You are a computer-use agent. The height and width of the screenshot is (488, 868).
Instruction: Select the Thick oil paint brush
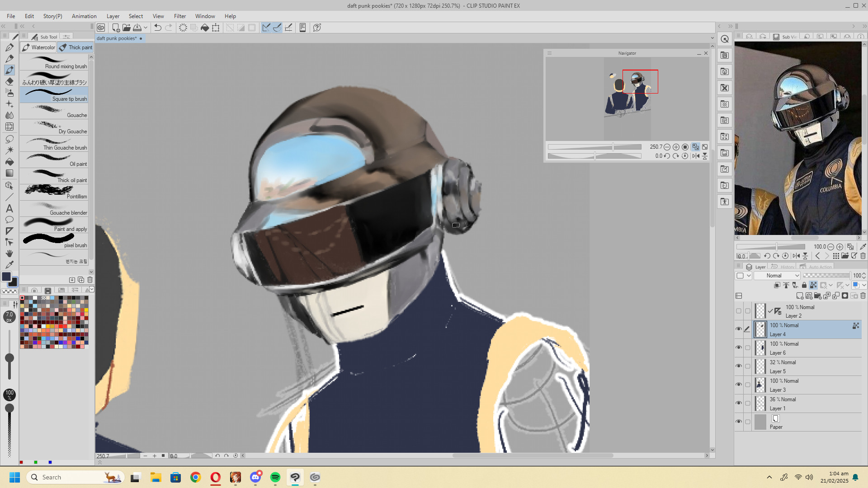tap(54, 176)
